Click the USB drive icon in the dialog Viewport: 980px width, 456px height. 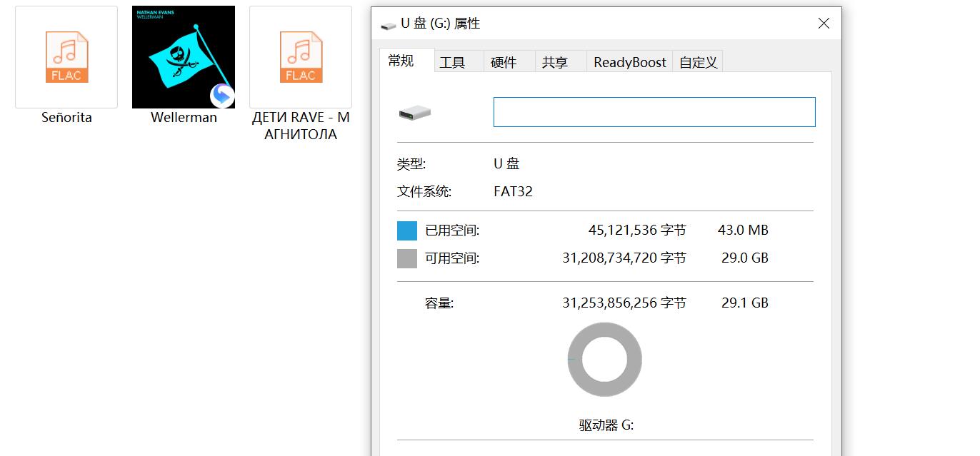416,111
